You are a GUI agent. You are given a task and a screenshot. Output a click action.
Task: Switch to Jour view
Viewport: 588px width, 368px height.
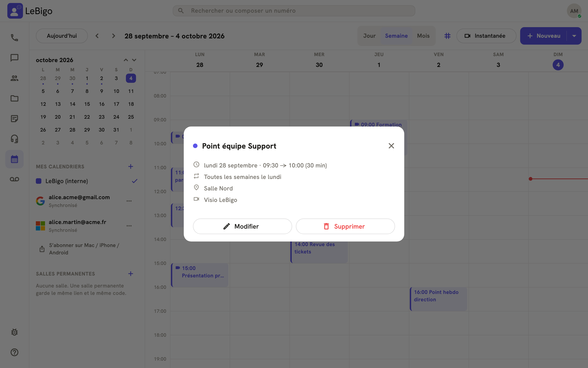[x=369, y=36]
